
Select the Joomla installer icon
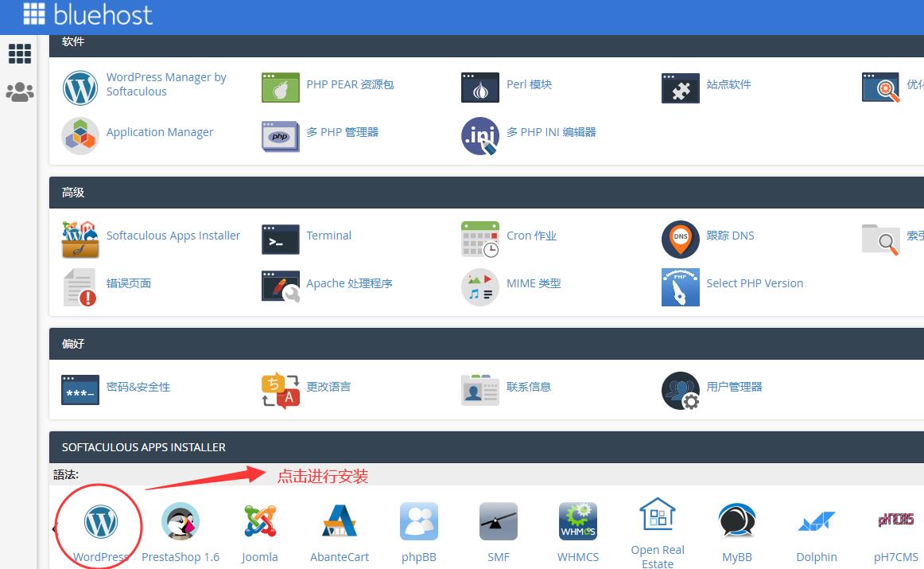(x=260, y=522)
